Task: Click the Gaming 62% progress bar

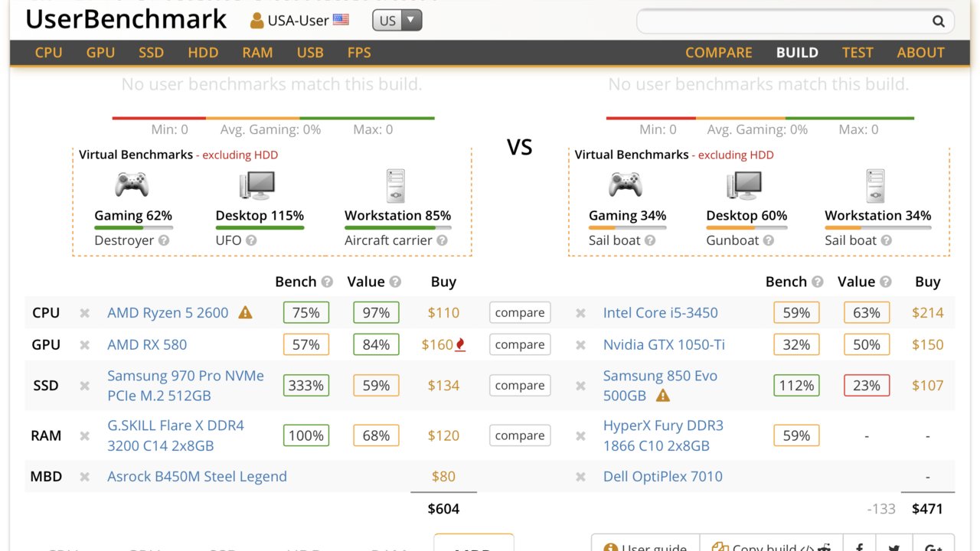Action: coord(133,227)
